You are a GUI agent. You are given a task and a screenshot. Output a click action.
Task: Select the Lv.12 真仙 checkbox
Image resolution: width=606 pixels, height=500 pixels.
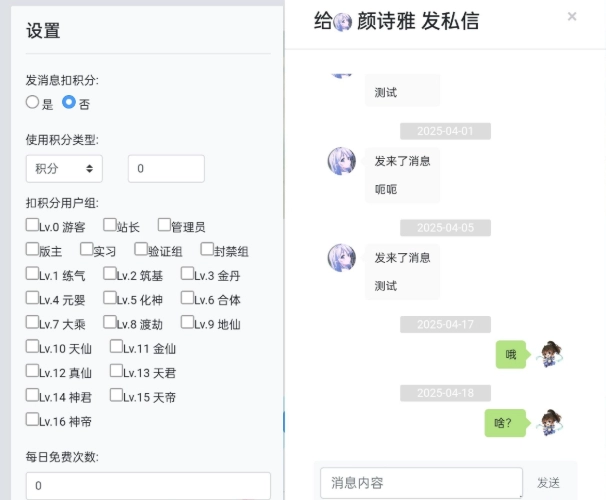pyautogui.click(x=32, y=371)
